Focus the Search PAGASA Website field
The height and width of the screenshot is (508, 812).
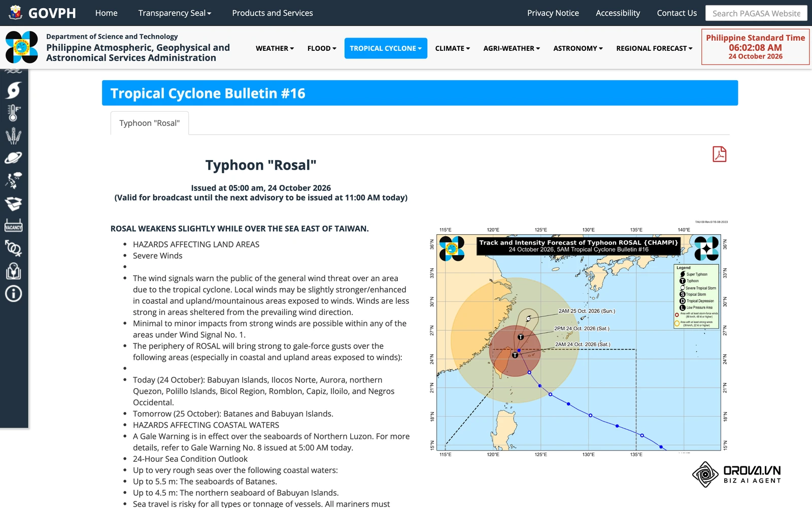click(756, 13)
